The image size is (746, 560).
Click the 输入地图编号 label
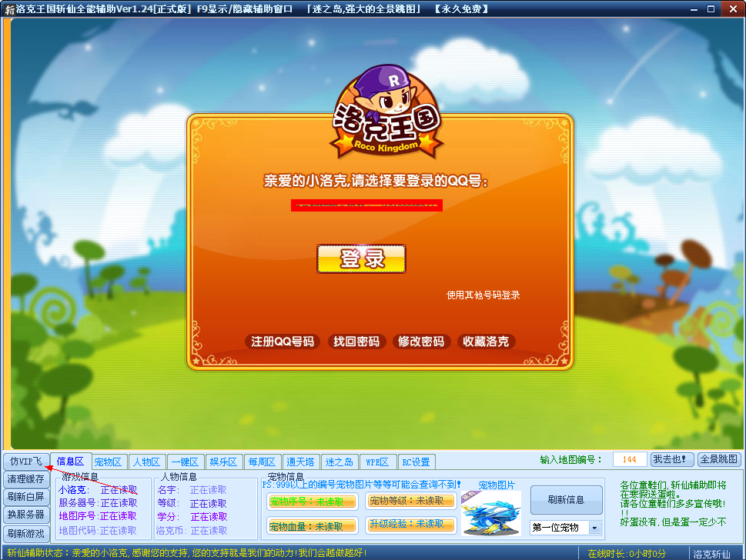point(571,460)
